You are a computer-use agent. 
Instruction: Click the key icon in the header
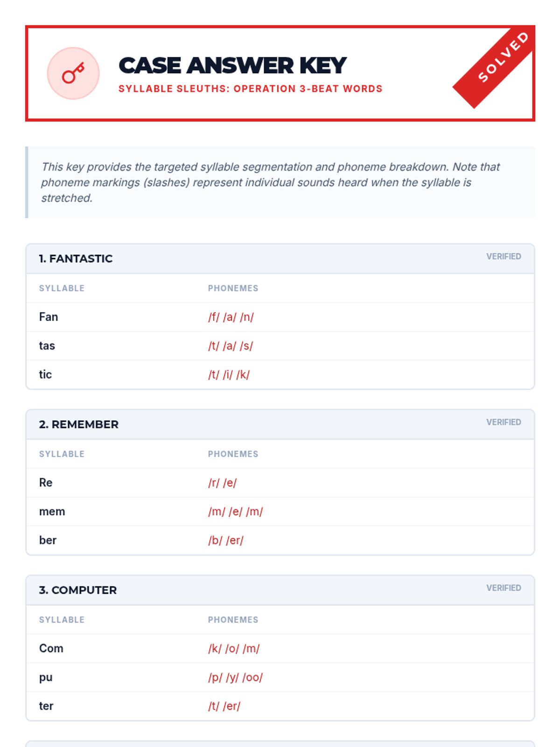[73, 73]
